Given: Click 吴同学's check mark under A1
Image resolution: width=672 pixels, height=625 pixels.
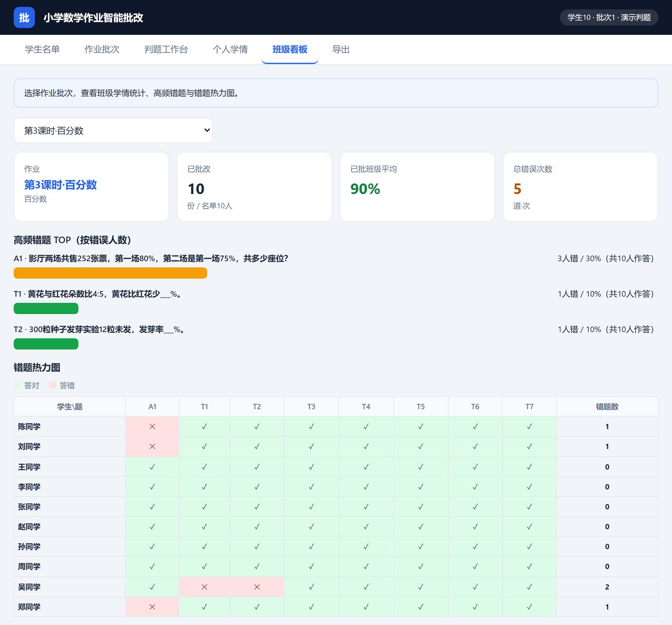Looking at the screenshot, I should (x=152, y=587).
